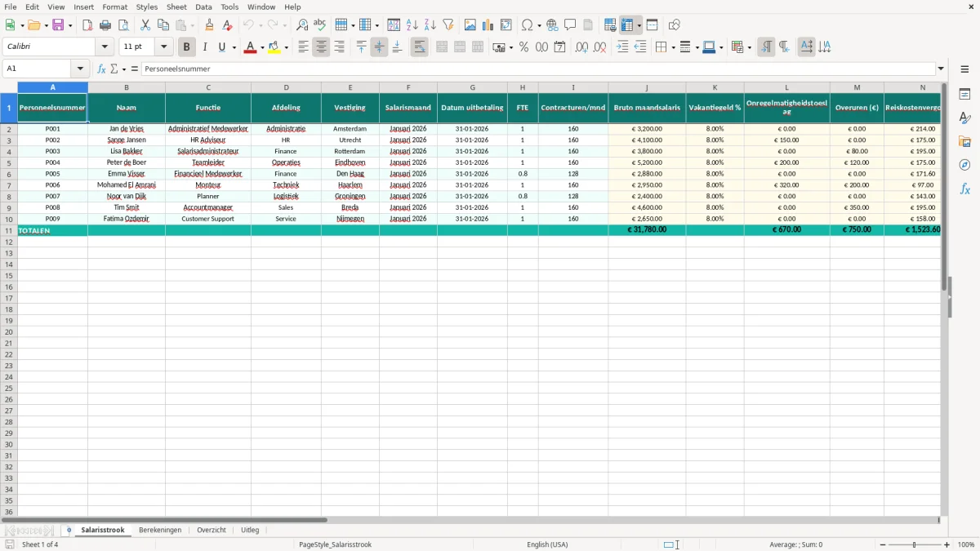Screen dimensions: 980x551
Task: Click Delete Decimal Place icon
Action: click(600, 47)
